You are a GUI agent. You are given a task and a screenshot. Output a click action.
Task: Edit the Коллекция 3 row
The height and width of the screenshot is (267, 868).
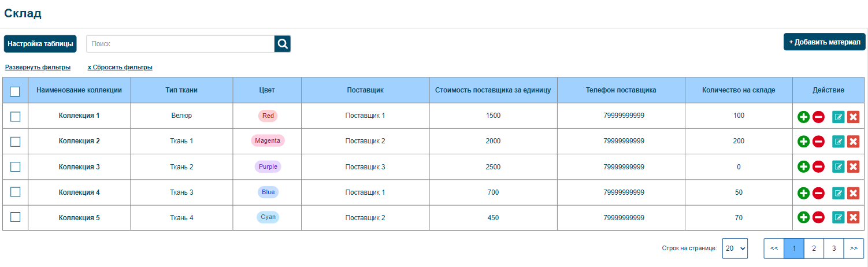point(838,167)
